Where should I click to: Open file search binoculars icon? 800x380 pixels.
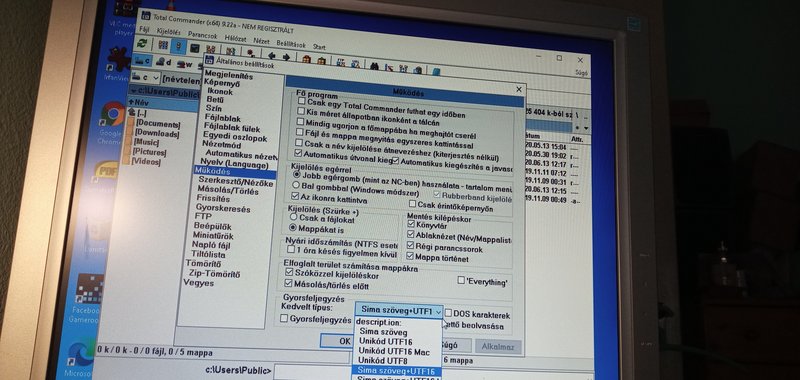pos(374,65)
